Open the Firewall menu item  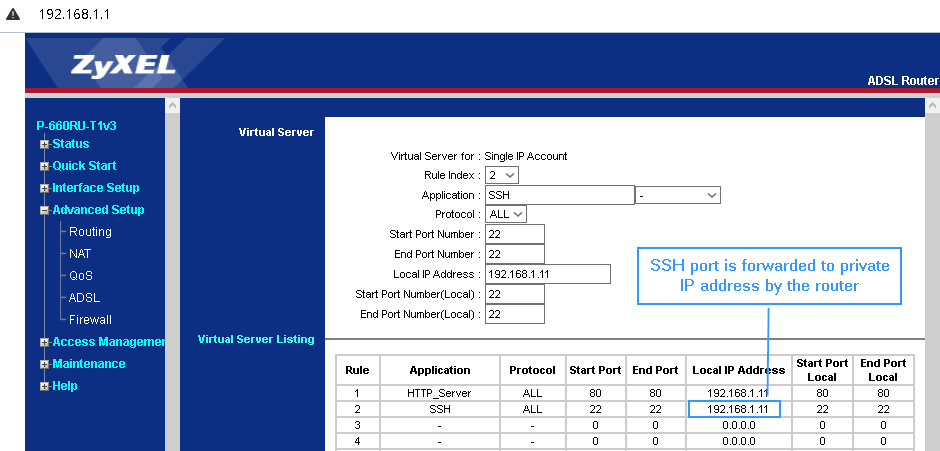(x=91, y=320)
